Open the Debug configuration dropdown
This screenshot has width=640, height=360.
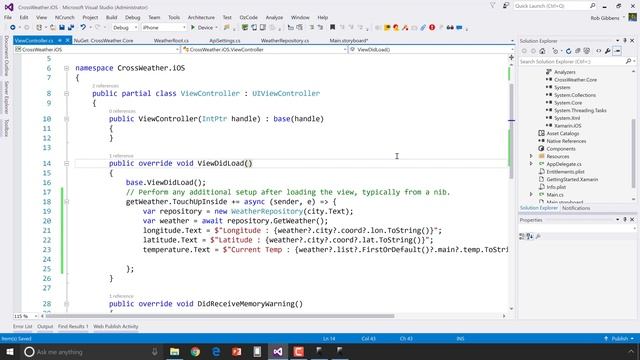tap(125, 27)
